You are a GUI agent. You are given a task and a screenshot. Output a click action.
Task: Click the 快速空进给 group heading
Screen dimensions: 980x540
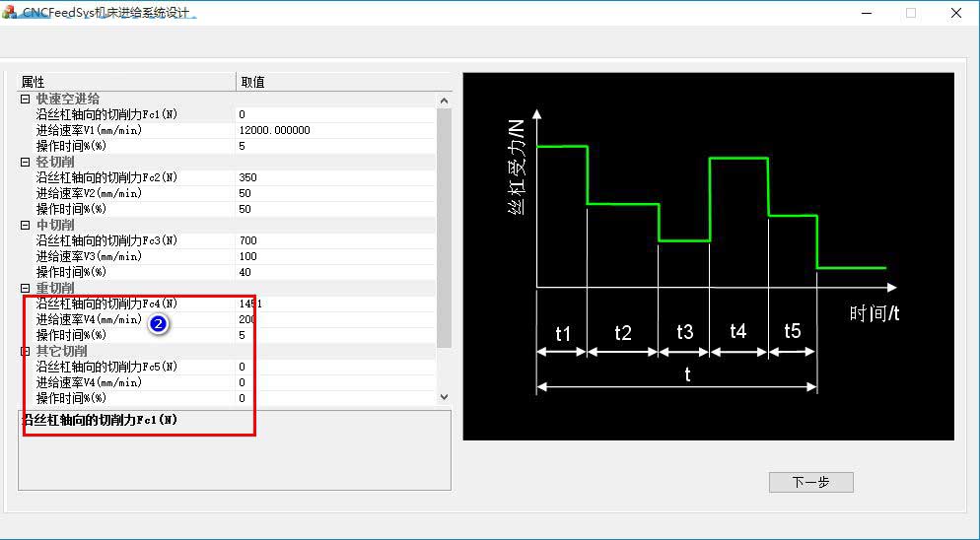(67, 99)
